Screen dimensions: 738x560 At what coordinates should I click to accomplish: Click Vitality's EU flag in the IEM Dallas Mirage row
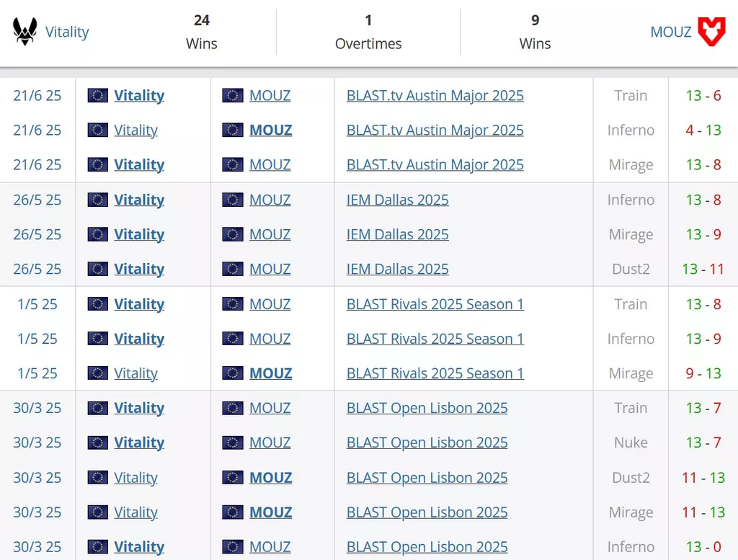point(98,234)
